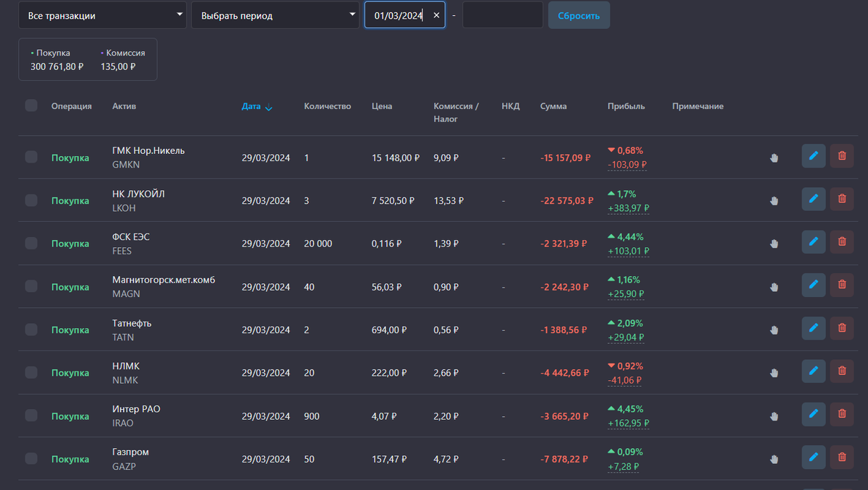Click the hand icon in MAGN row

(774, 287)
